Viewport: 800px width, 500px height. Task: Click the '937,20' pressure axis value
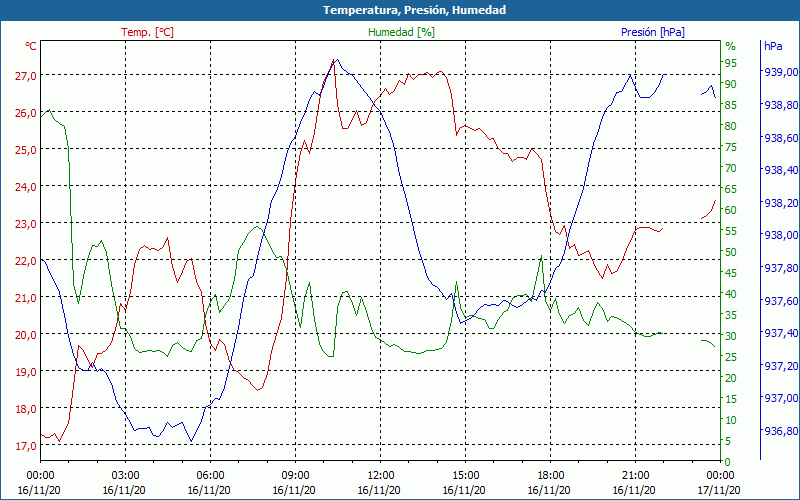click(780, 366)
